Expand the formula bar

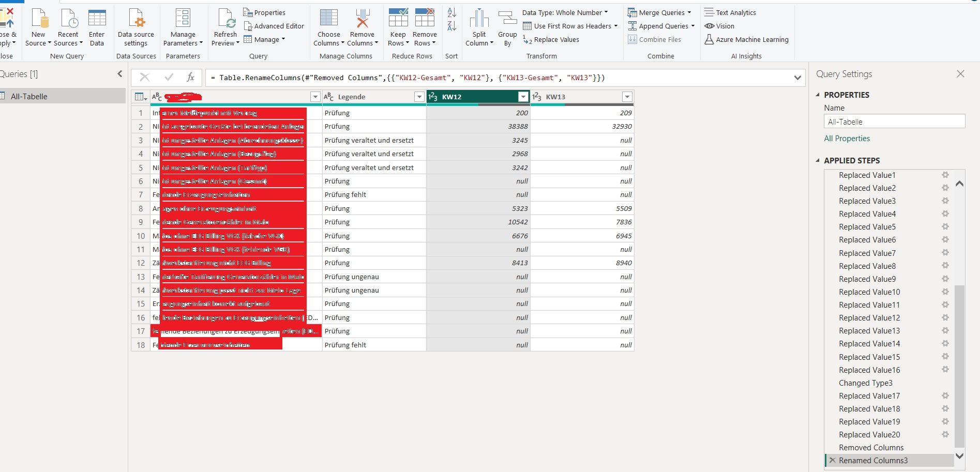[797, 78]
